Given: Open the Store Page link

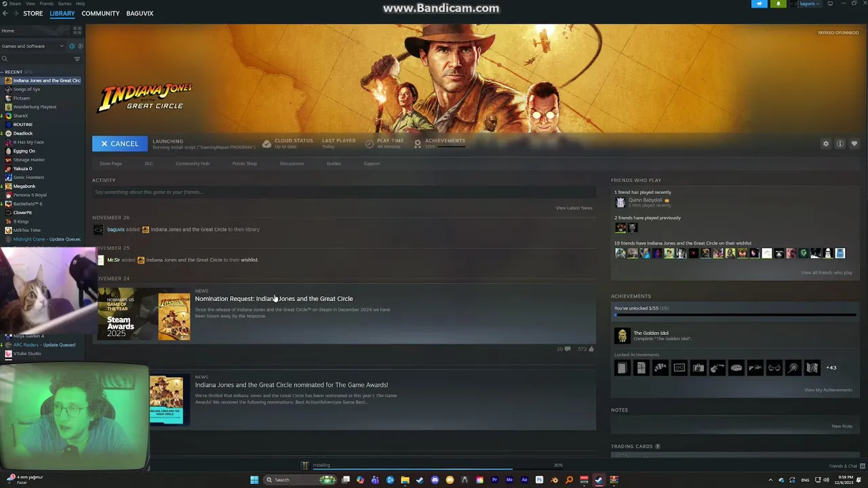Looking at the screenshot, I should pos(111,163).
